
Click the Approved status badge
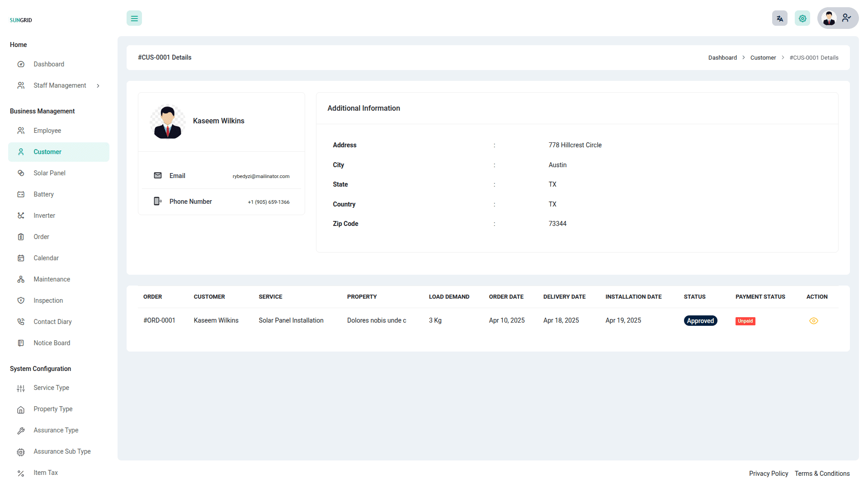pos(700,320)
